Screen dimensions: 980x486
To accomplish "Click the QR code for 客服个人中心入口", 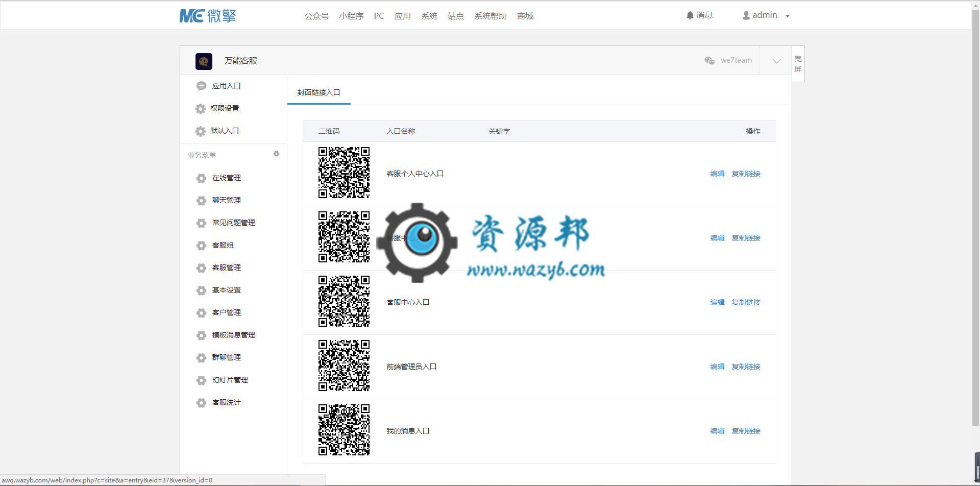I will point(344,173).
